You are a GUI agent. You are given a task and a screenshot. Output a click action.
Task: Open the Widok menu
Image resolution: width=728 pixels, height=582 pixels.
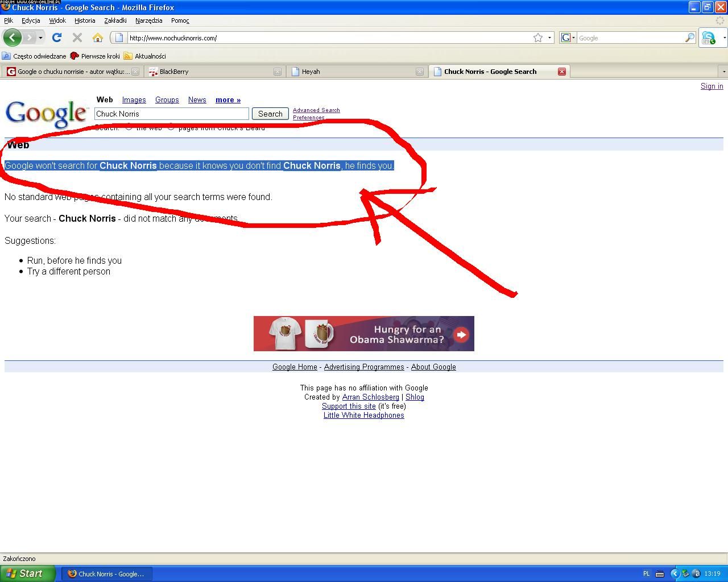point(57,20)
